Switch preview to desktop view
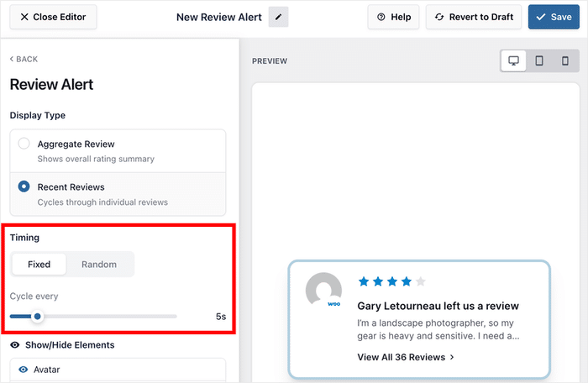 (x=513, y=61)
